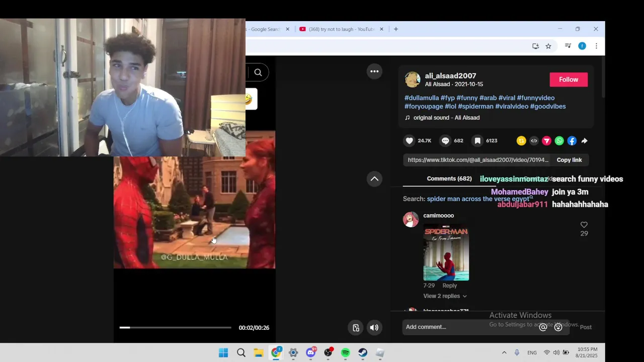Seek along the video progress bar
The image size is (644, 362).
click(x=175, y=327)
